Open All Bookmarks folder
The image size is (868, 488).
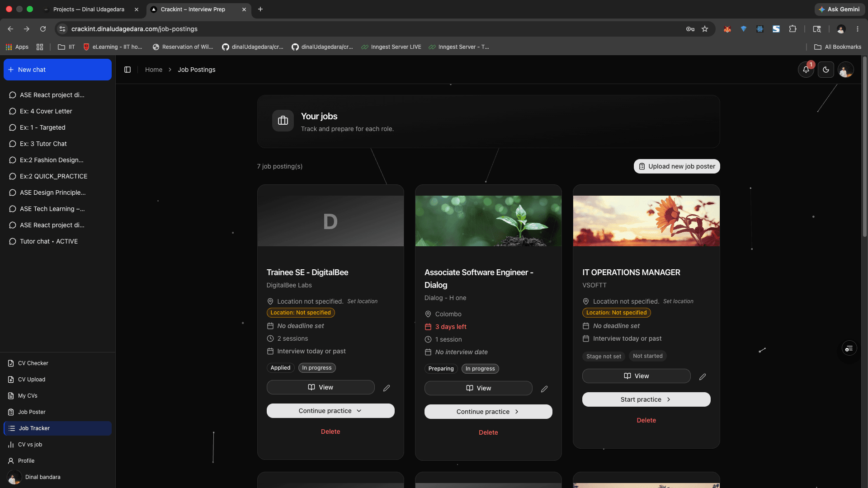click(x=837, y=47)
